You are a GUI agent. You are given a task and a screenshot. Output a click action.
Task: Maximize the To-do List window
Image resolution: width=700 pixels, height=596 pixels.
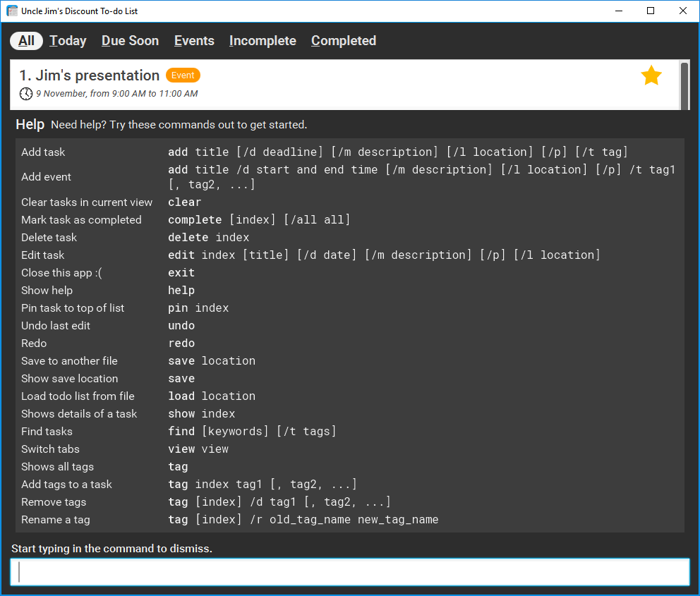point(651,11)
